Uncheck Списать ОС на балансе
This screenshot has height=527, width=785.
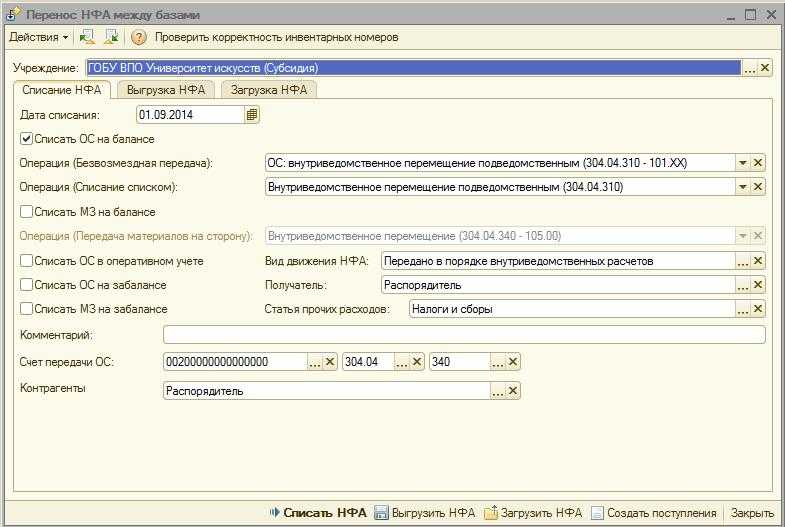coord(27,139)
